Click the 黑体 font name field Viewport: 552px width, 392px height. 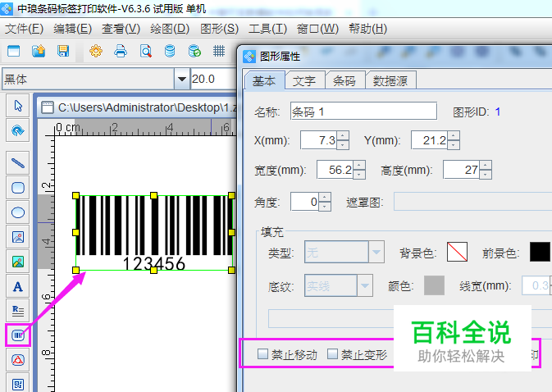(x=89, y=79)
